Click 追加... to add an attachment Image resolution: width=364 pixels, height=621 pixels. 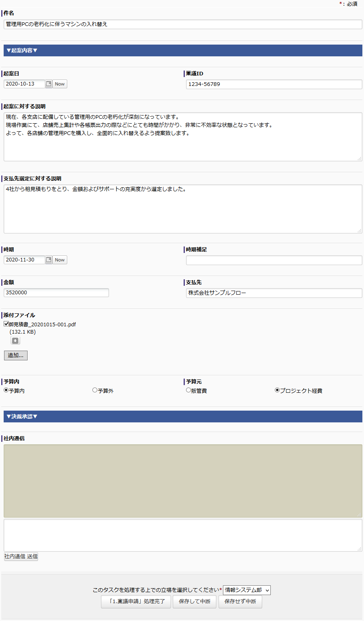pos(16,355)
